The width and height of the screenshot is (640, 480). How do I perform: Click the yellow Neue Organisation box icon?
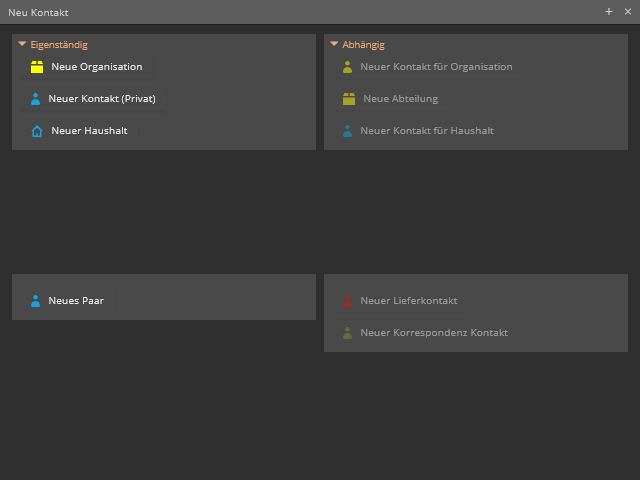pyautogui.click(x=37, y=67)
